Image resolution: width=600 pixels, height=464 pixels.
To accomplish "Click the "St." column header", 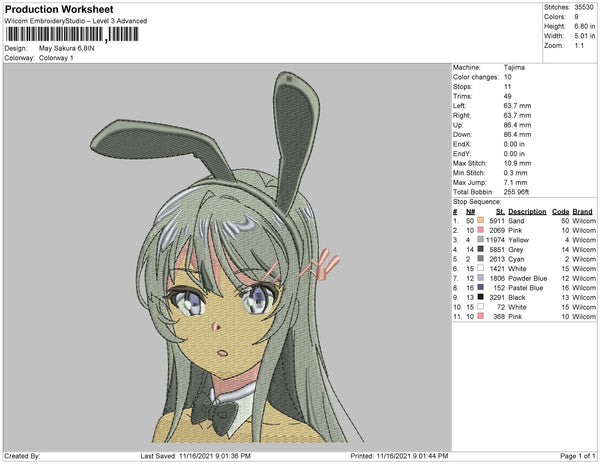I will 500,211.
